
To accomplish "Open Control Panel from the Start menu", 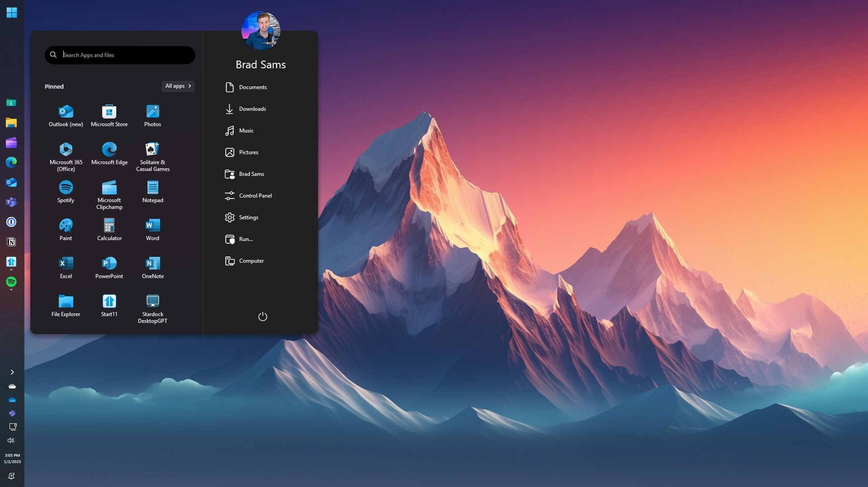I will [x=256, y=195].
